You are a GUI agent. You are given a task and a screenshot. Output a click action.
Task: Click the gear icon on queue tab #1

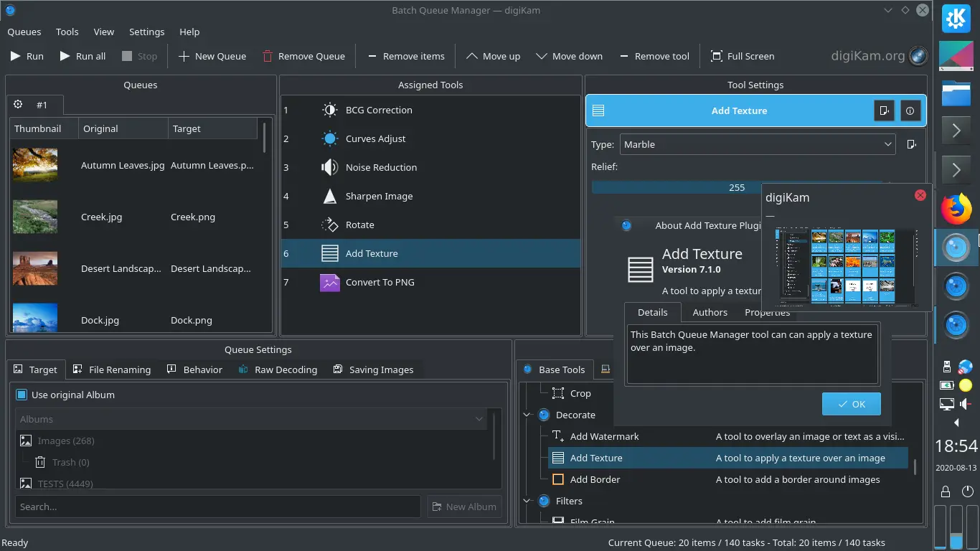(18, 105)
